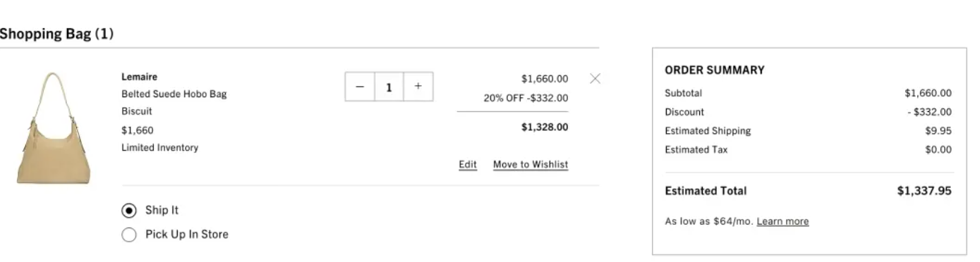Click the Limited Inventory notice
Viewport: 980px width, 262px height.
coord(159,148)
